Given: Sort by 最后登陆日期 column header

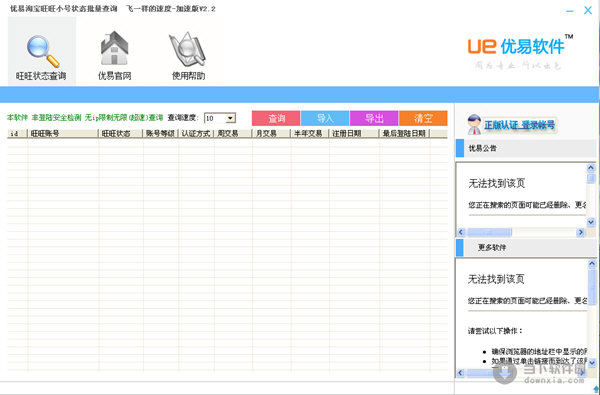Looking at the screenshot, I should click(x=404, y=134).
